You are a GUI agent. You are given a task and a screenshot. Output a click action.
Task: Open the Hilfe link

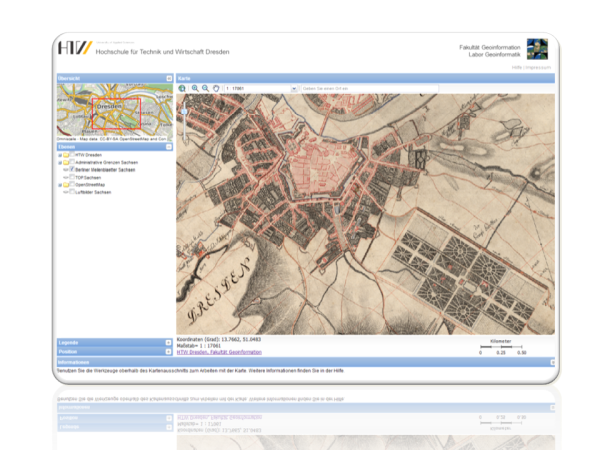point(517,67)
